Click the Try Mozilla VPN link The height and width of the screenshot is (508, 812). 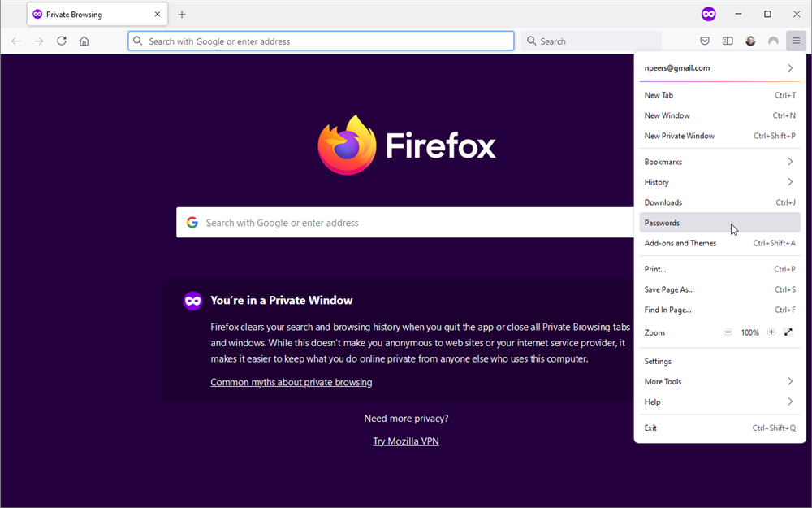point(406,441)
